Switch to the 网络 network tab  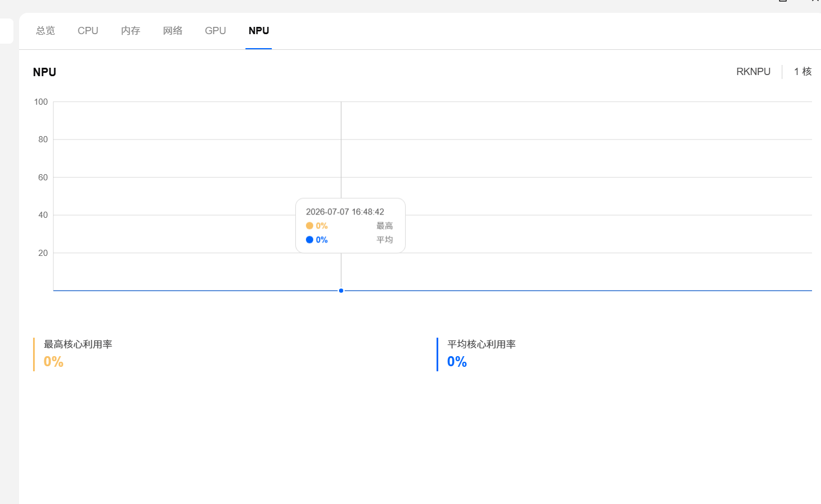[x=173, y=31]
